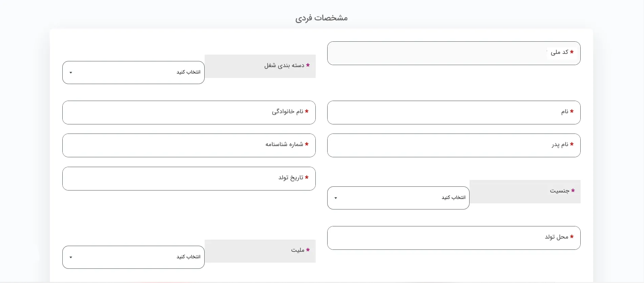Click the red asterisk next to تاریخ تولد
This screenshot has width=644, height=283.
pos(307,177)
